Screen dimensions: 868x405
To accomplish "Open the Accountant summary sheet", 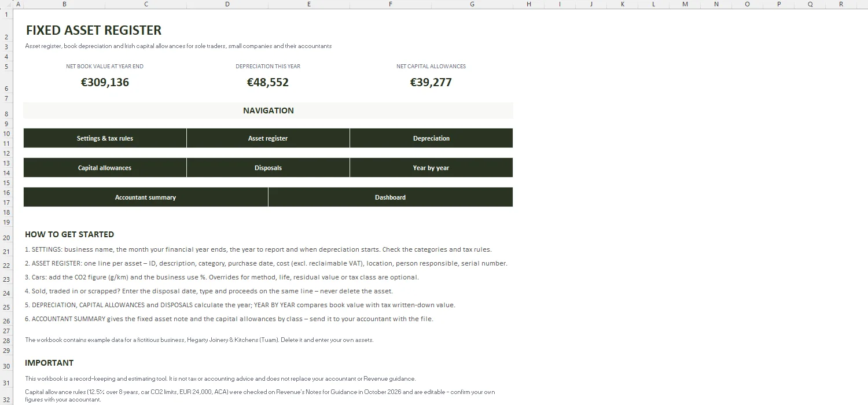I will click(145, 197).
